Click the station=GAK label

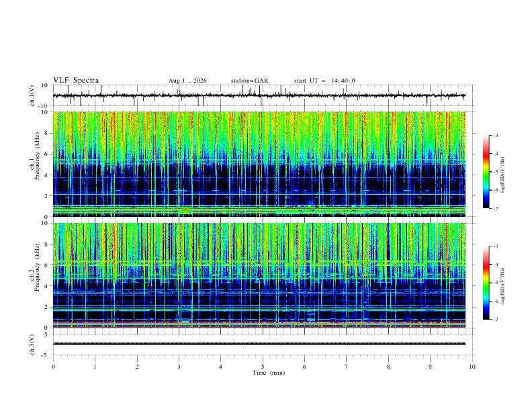click(x=249, y=81)
